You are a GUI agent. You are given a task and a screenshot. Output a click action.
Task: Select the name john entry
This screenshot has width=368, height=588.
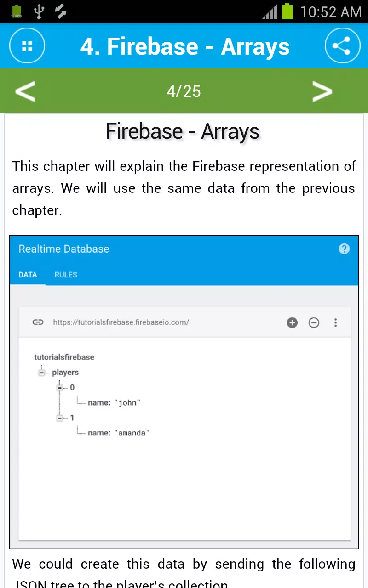click(114, 403)
